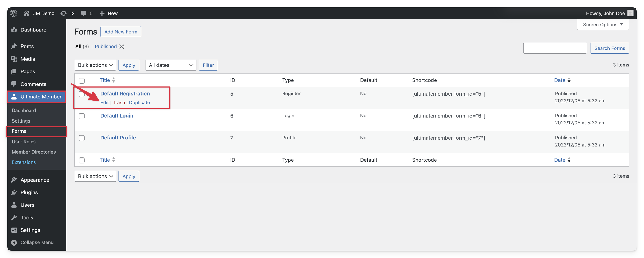This screenshot has width=644, height=258.
Task: Click the John Doe avatar thumbnail
Action: (x=630, y=13)
